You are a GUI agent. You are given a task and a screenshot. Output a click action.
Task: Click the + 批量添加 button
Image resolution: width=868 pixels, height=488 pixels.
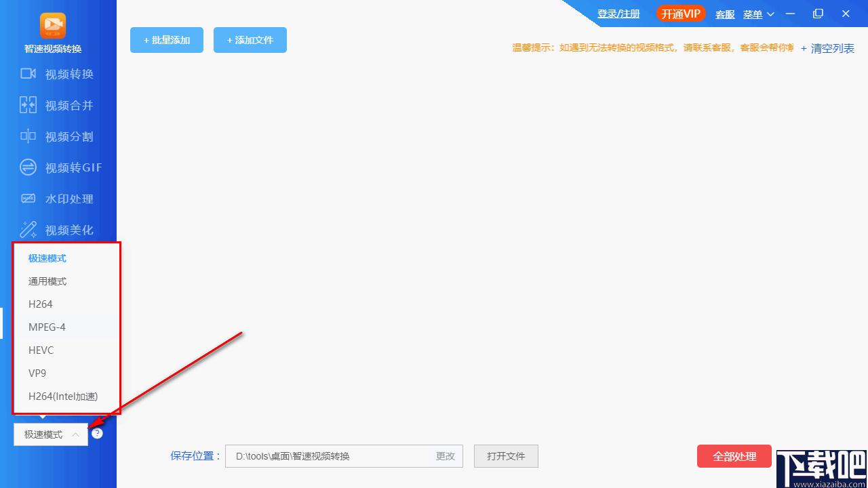(x=167, y=40)
